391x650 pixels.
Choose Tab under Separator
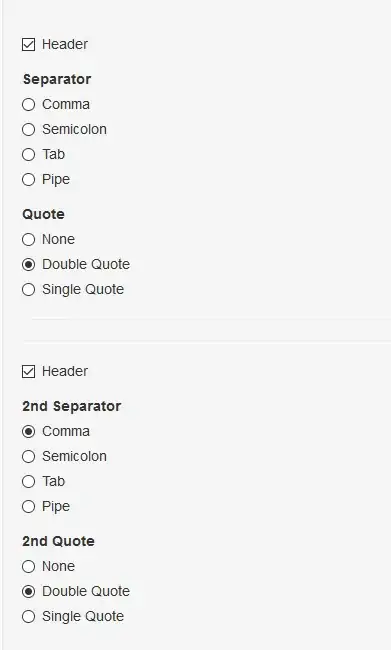(28, 155)
